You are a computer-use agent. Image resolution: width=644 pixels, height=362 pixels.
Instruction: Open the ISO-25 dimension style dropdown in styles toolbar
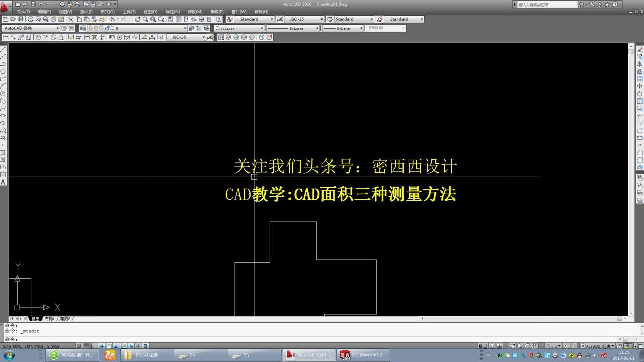304,19
